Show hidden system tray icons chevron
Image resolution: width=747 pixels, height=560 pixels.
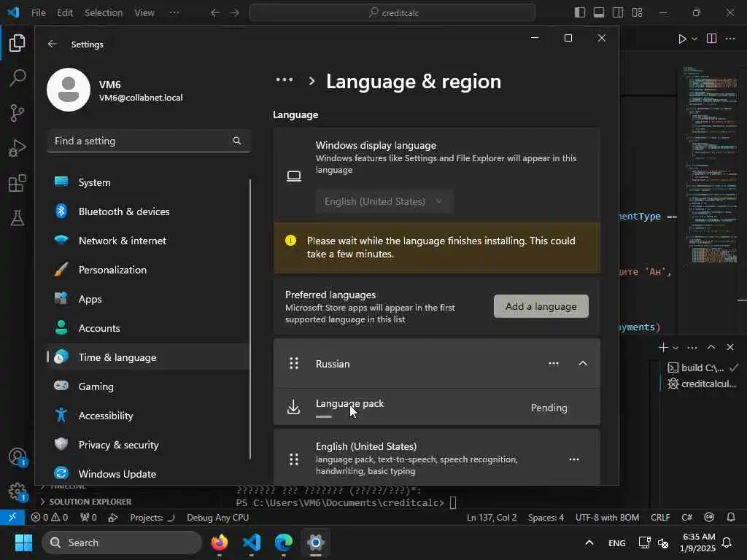click(x=589, y=542)
